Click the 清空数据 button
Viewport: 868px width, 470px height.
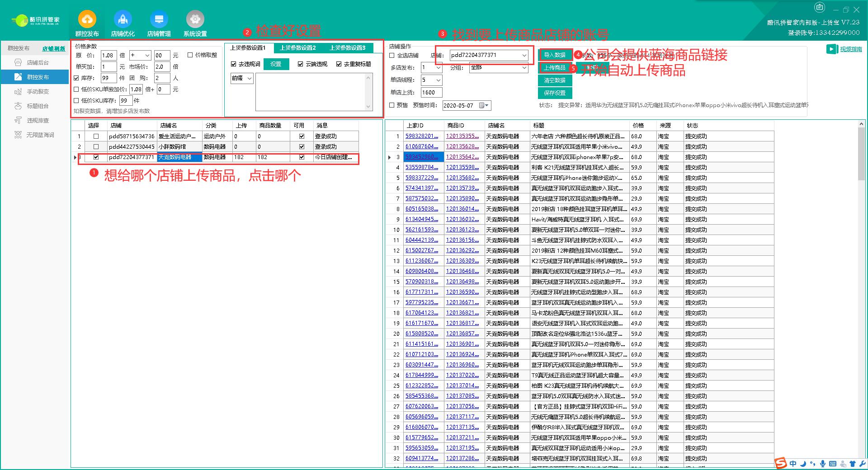click(x=555, y=80)
